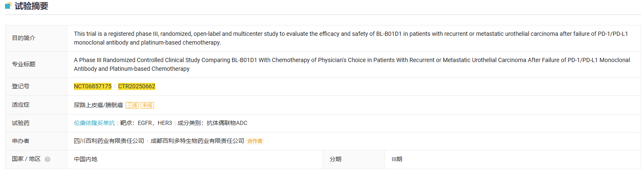Click the 末线 tag
644x172 pixels.
click(147, 105)
